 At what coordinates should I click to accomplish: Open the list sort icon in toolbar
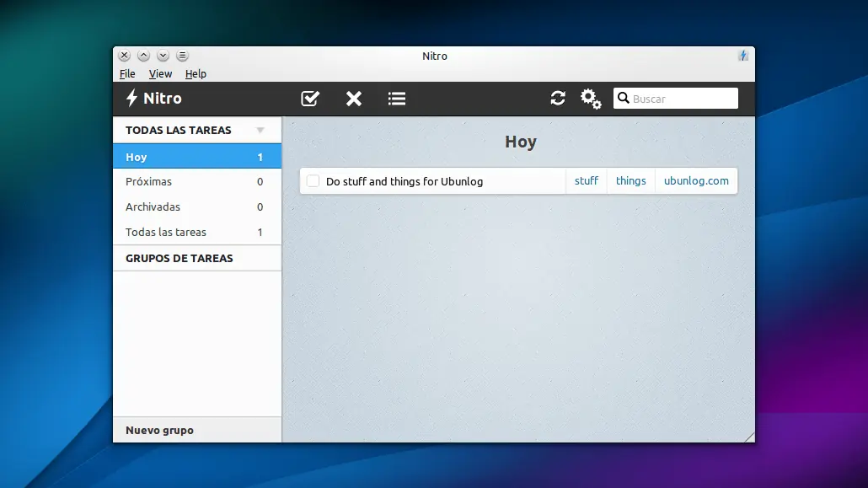397,99
